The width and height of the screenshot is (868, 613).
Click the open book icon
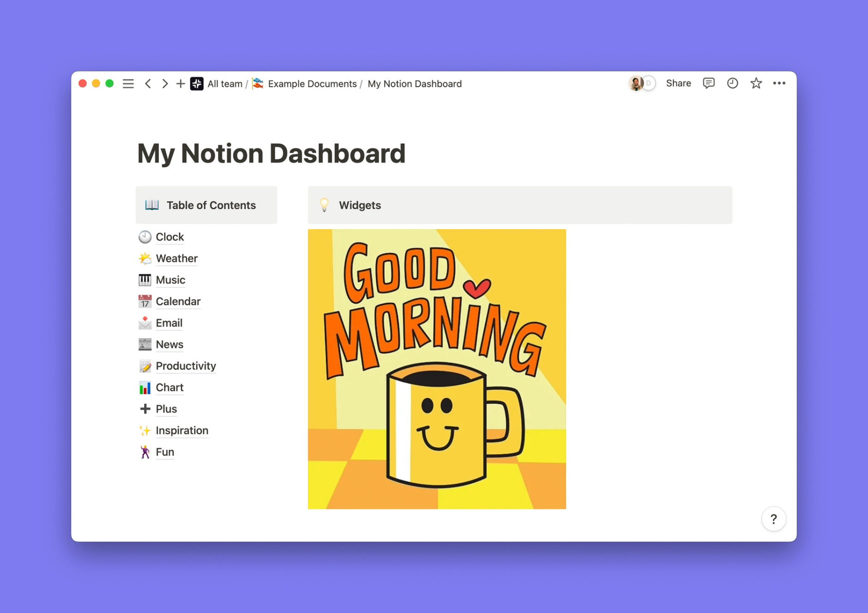click(x=152, y=205)
